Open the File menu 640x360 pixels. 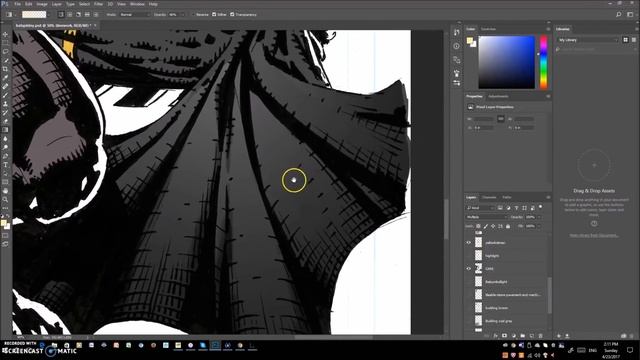point(18,4)
